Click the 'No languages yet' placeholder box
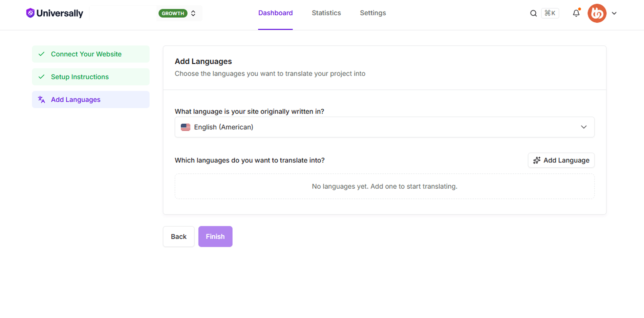 click(x=384, y=186)
